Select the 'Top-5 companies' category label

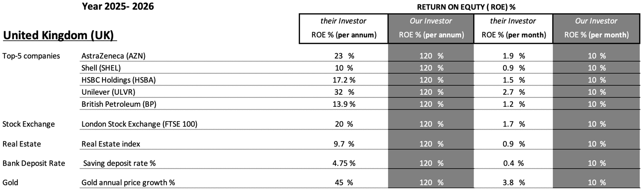(31, 56)
